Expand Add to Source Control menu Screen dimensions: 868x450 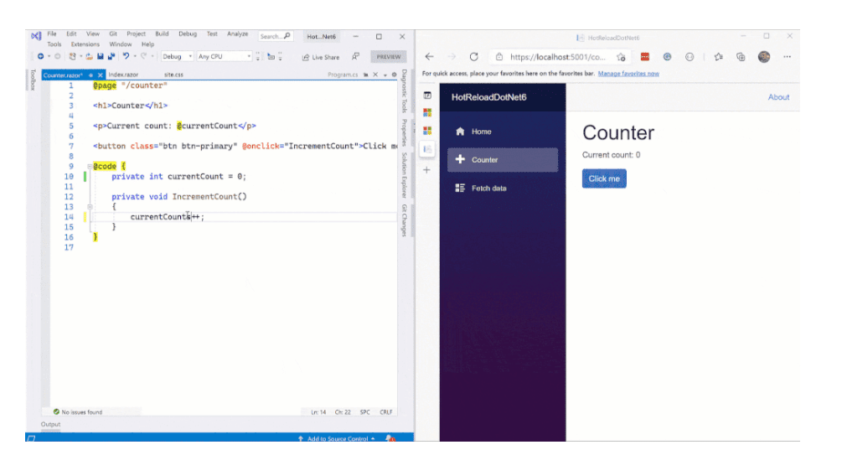pos(337,438)
